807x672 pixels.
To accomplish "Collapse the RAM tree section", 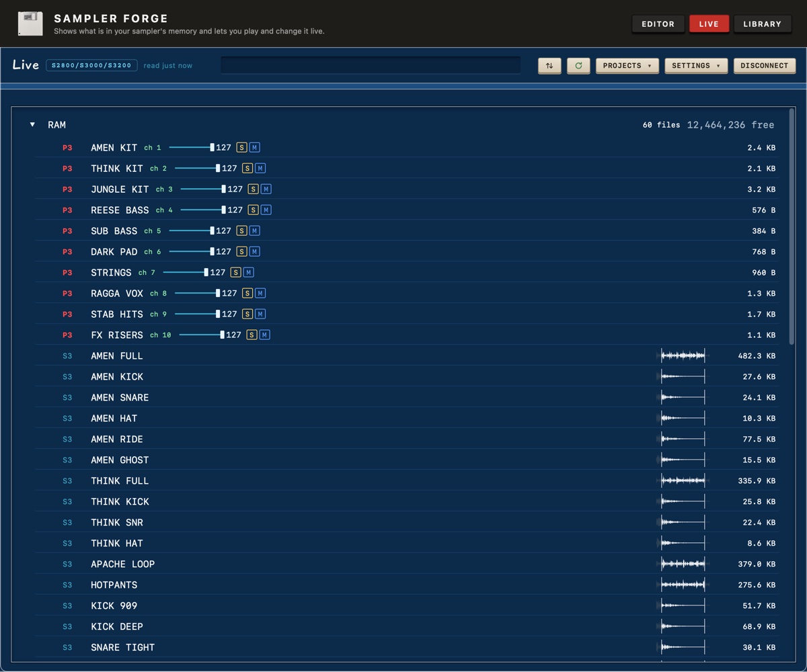I will [32, 124].
